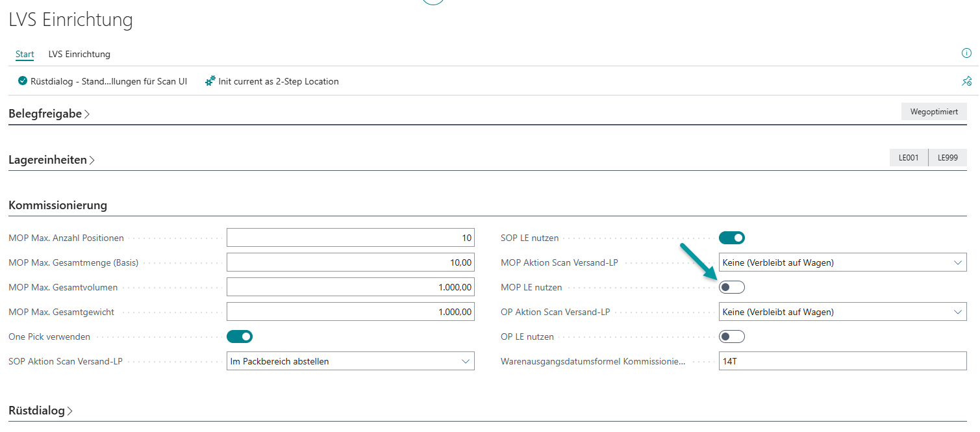
Task: Switch to the LVS Einrichtung tab
Action: (79, 54)
